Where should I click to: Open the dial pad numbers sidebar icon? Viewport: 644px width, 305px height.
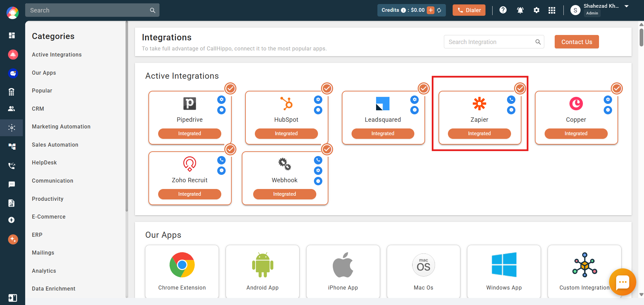(x=12, y=92)
